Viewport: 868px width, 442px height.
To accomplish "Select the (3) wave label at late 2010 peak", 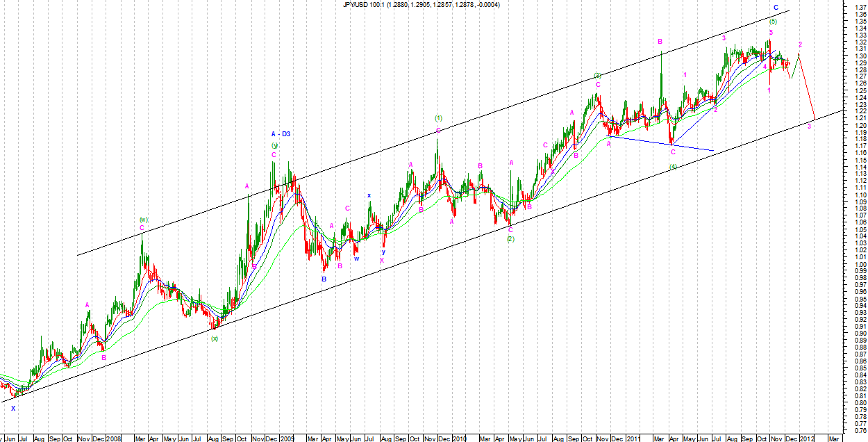I will pyautogui.click(x=596, y=75).
